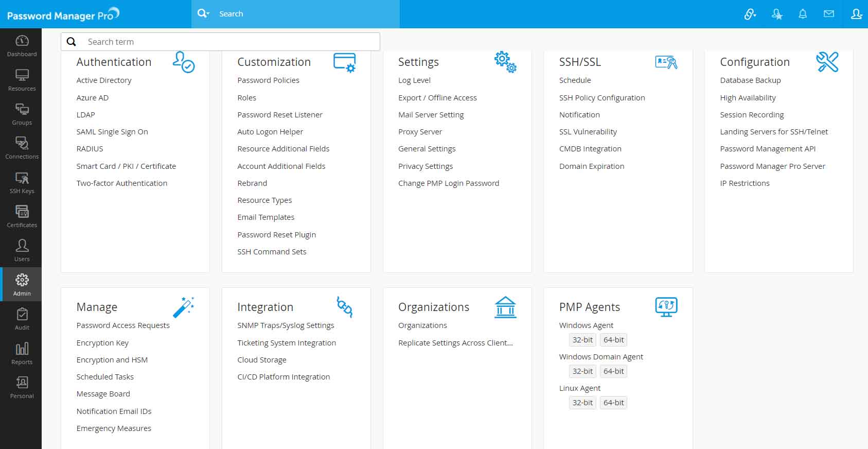Open Email Templates
Image resolution: width=868 pixels, height=449 pixels.
[x=266, y=217]
